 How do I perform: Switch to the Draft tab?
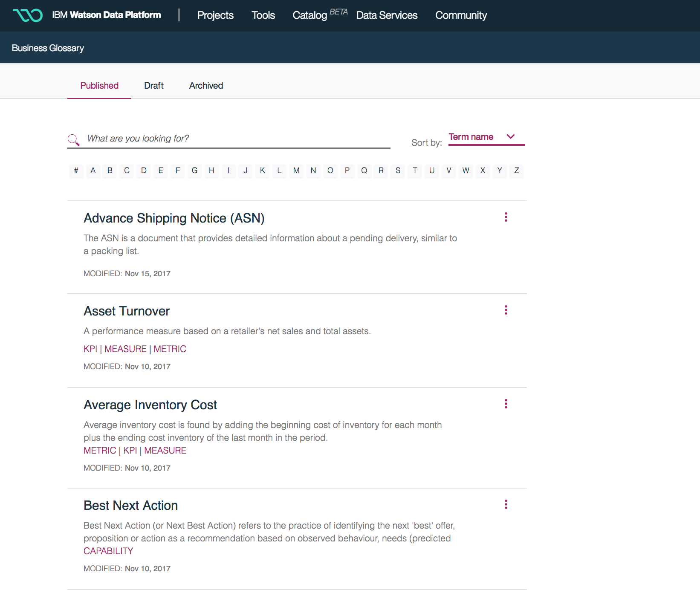(154, 85)
